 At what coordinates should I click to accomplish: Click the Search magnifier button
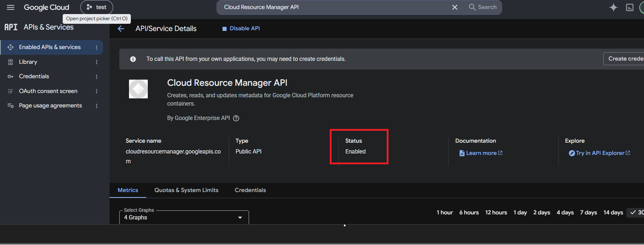click(x=483, y=7)
